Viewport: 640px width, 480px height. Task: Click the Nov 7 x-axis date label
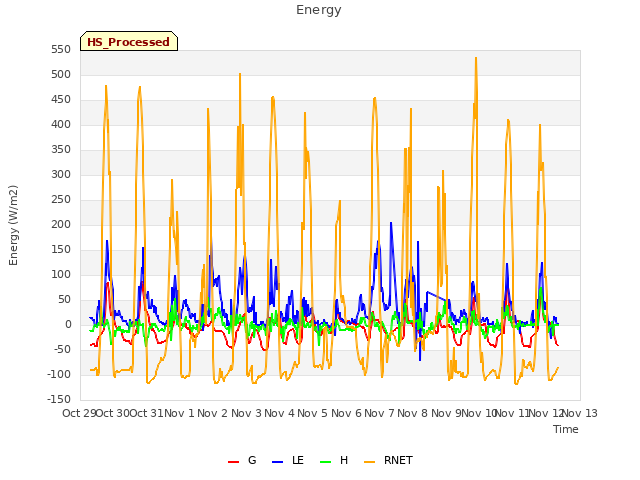click(380, 413)
